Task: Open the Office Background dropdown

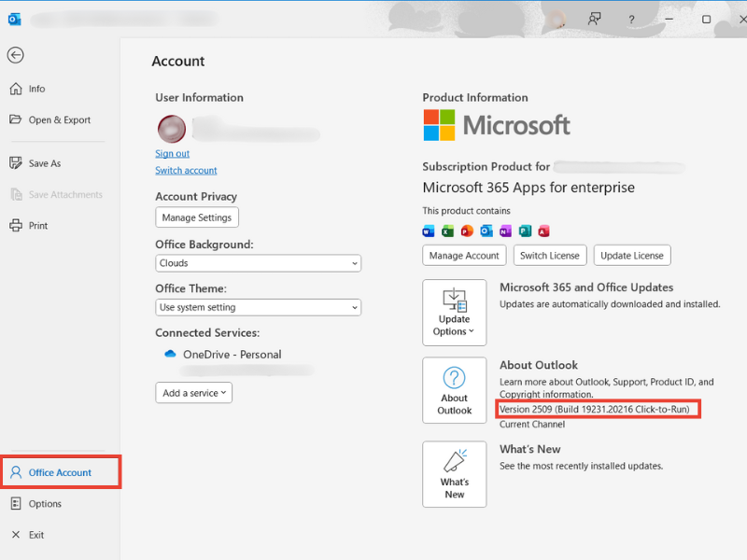Action: [x=258, y=263]
